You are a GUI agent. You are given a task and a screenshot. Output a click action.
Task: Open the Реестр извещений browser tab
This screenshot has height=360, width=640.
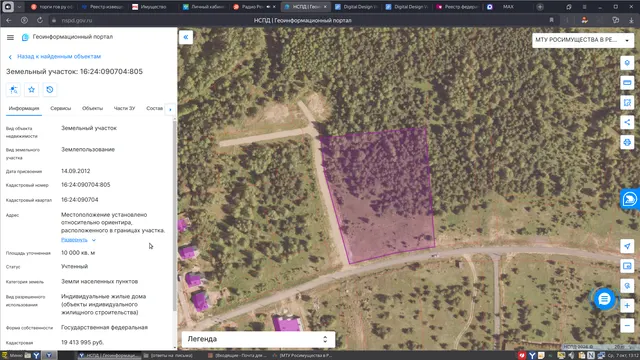[103, 7]
